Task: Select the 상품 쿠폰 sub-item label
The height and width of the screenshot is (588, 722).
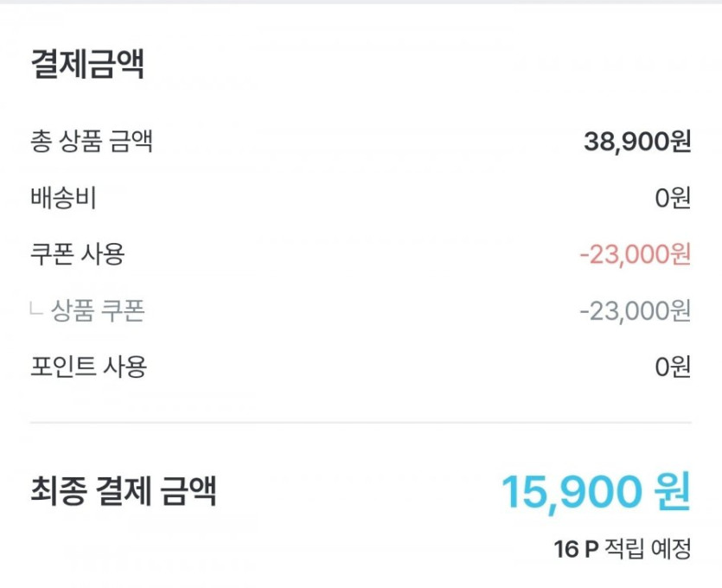Action: pyautogui.click(x=98, y=310)
